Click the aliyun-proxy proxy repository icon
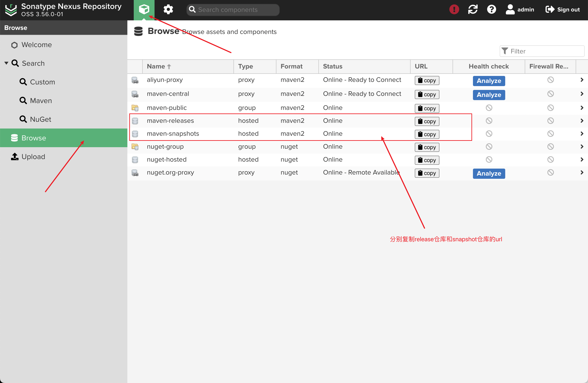This screenshot has height=383, width=588. 135,80
